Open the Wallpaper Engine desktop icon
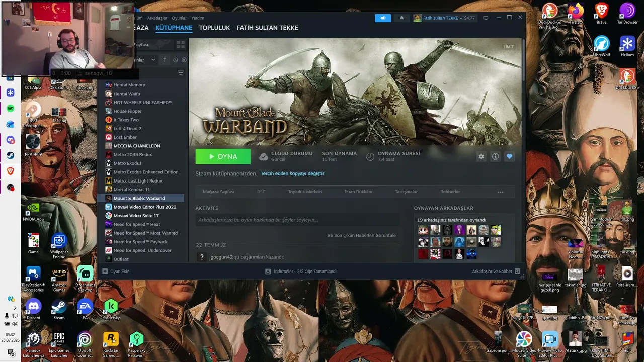The width and height of the screenshot is (644, 362). (x=59, y=246)
